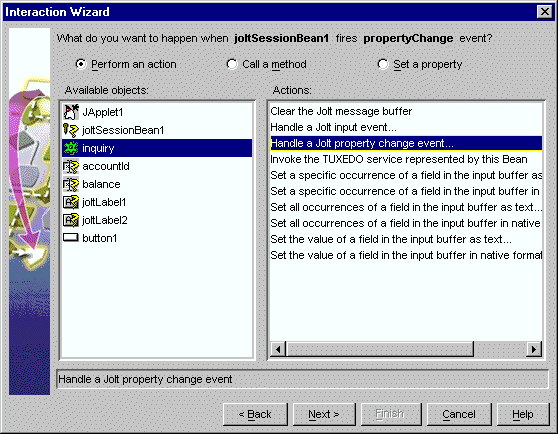Choose Set all occurrences in native action
The image size is (558, 434).
tap(406, 223)
